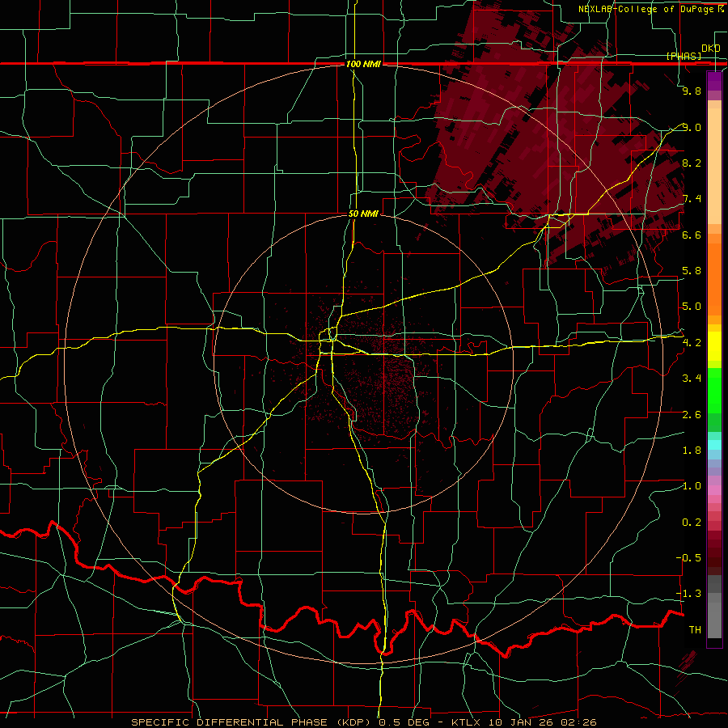Pick the bright green swatch in the legend
This screenshot has height=728, width=728.
[714, 390]
